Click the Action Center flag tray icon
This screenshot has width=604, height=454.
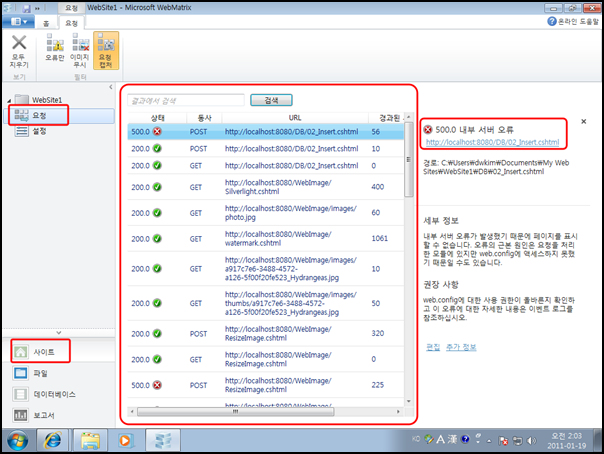(503, 441)
